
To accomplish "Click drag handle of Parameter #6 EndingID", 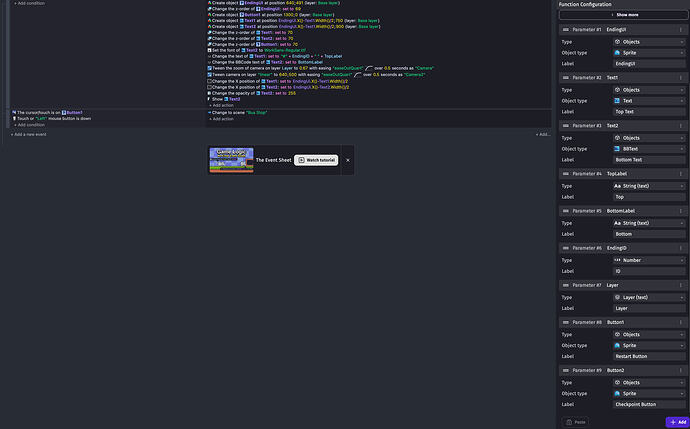I will (x=565, y=248).
